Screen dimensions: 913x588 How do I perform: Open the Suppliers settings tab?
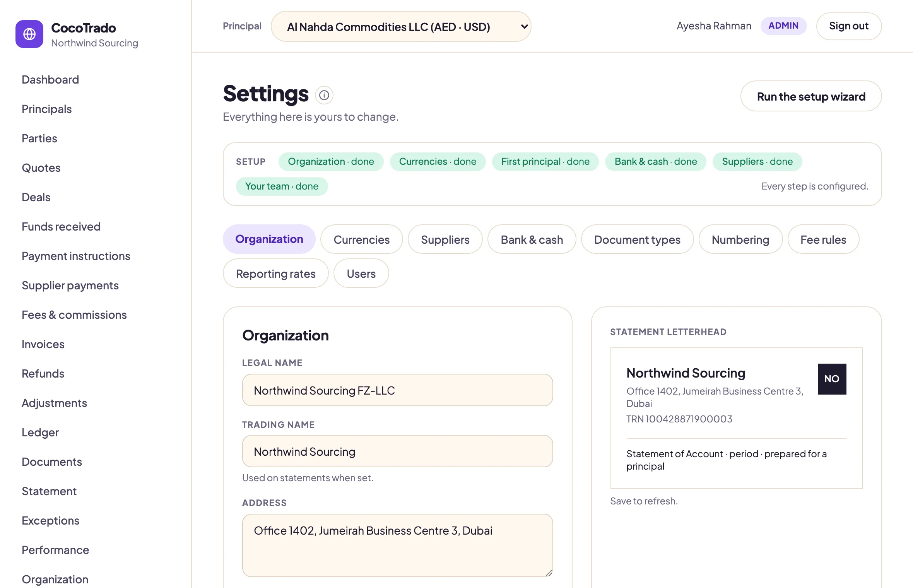pyautogui.click(x=445, y=239)
